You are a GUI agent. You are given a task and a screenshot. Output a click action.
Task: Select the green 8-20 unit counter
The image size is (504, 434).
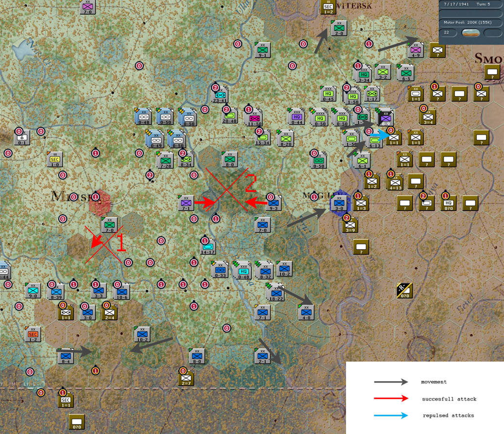(x=285, y=139)
